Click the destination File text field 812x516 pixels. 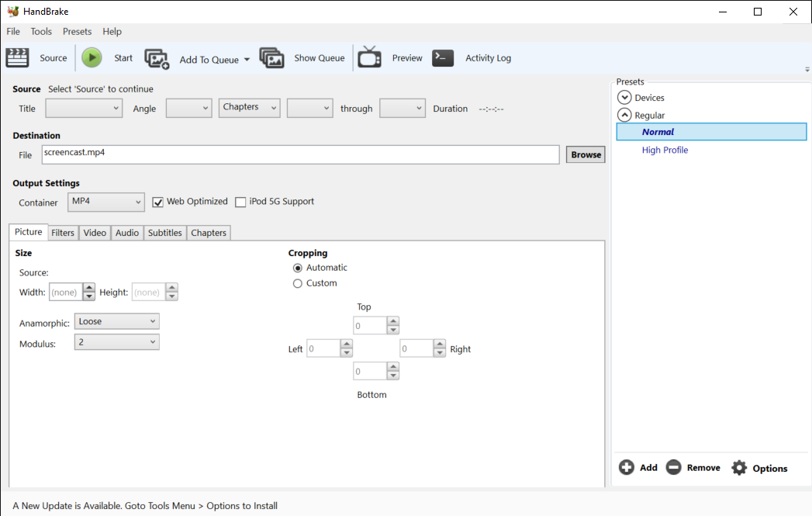coord(300,154)
